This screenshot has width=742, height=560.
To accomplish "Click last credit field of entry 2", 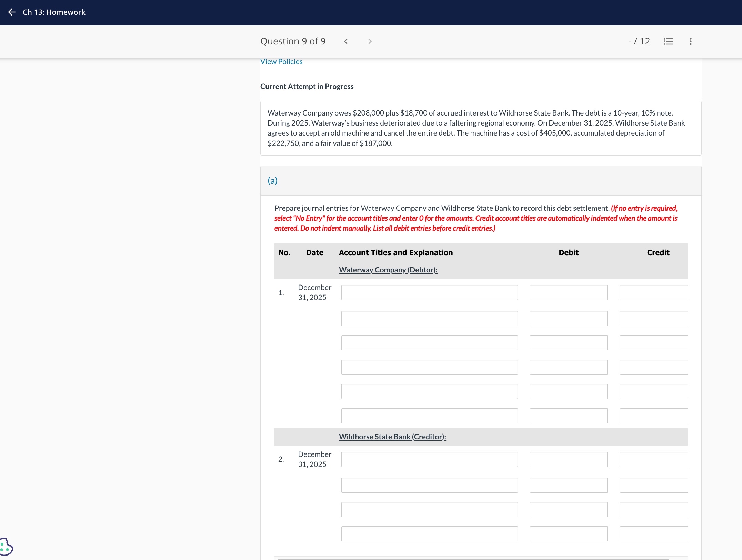I will click(x=653, y=534).
